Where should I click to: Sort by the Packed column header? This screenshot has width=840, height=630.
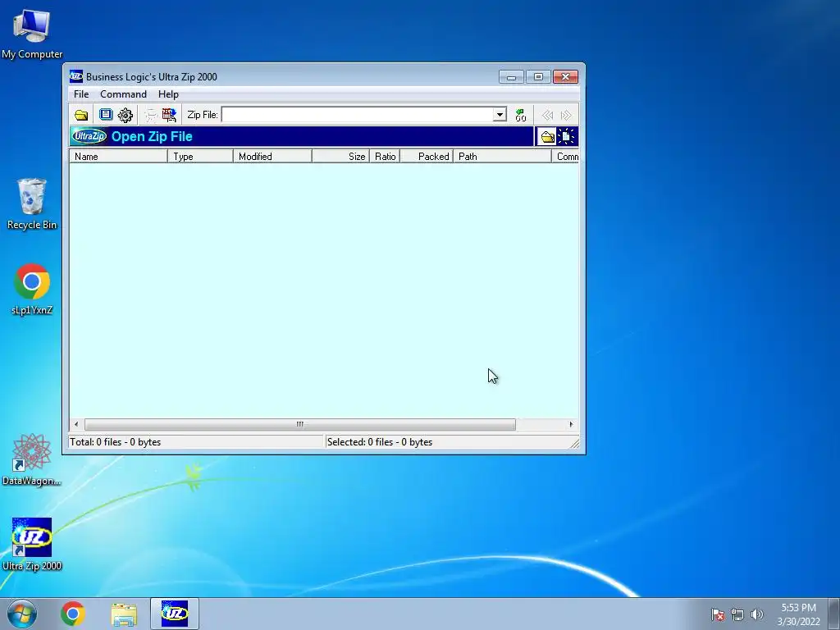pyautogui.click(x=427, y=157)
